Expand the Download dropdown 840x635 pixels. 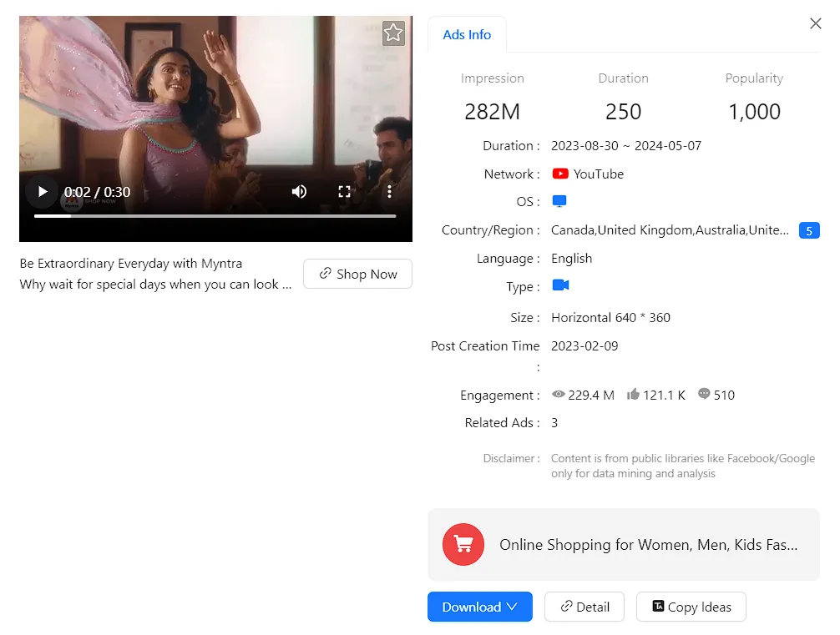click(479, 607)
